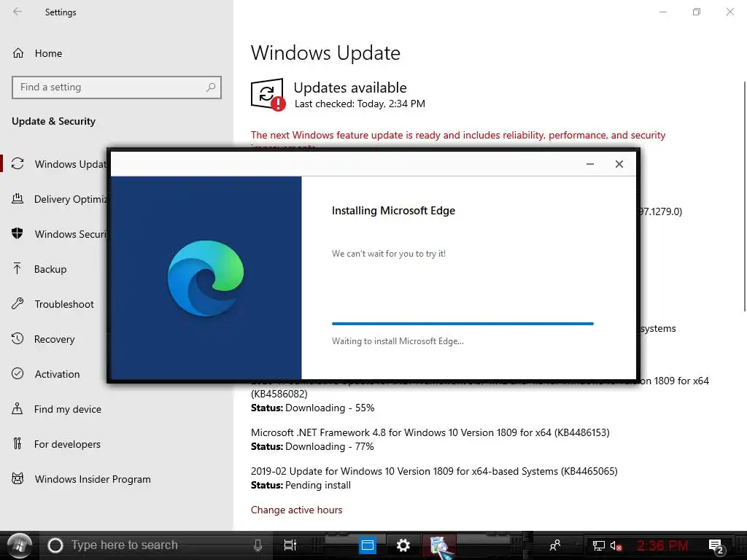Click the taskbar search box

158,545
